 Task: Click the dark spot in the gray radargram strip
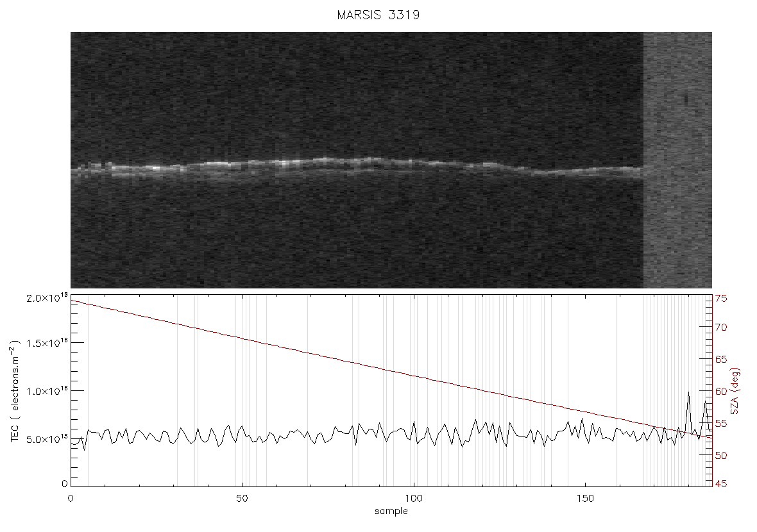[x=686, y=99]
